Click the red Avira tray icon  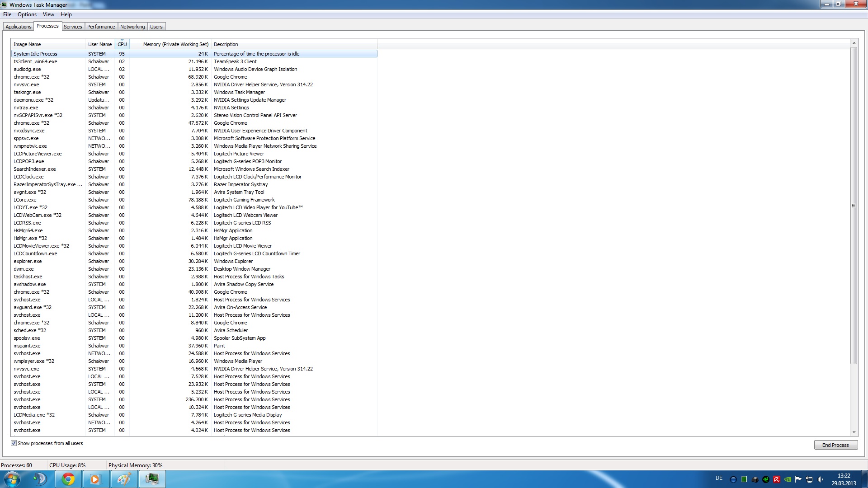coord(777,479)
